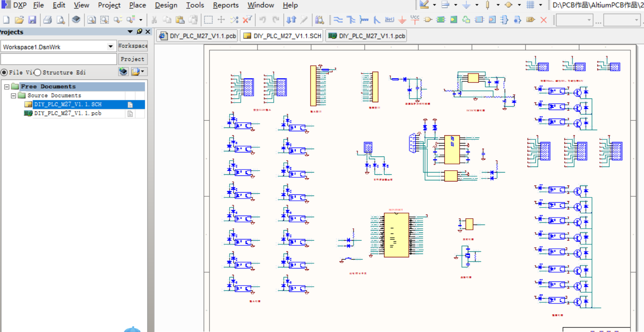
Task: Open the Help menu
Action: [290, 5]
